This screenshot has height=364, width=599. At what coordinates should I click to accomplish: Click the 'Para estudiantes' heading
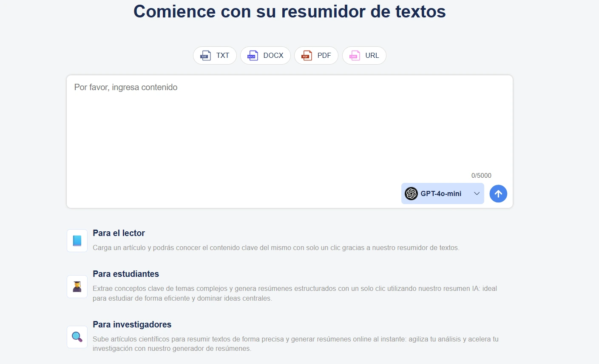point(126,274)
